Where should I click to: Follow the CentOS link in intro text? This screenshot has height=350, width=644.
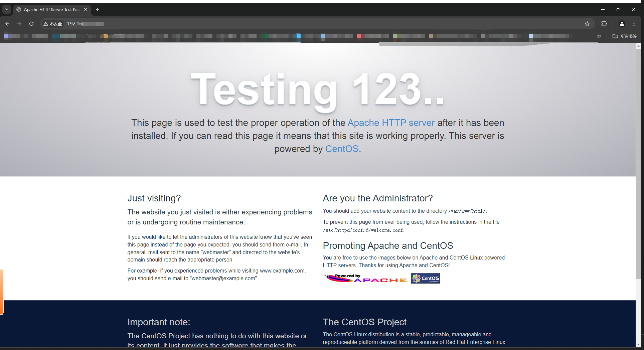342,149
